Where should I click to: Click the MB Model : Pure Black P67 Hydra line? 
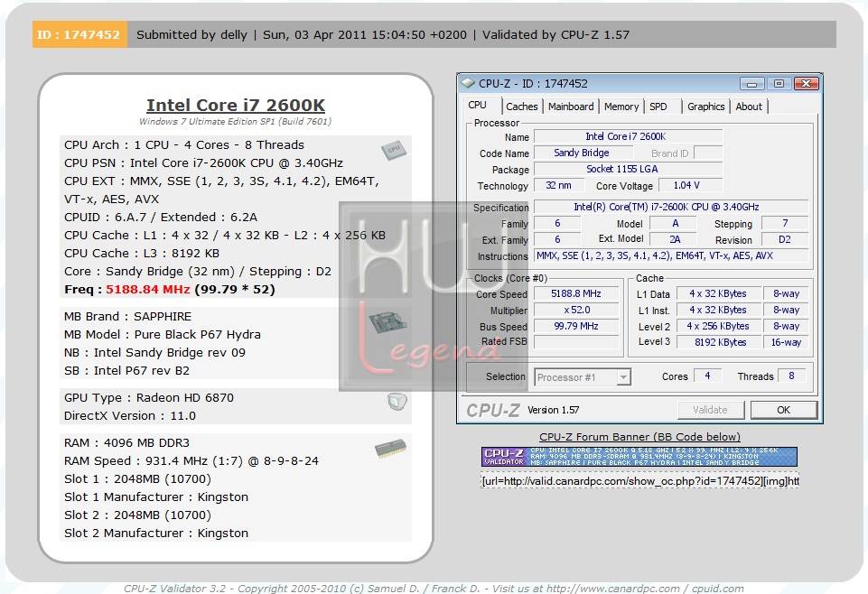163,335
